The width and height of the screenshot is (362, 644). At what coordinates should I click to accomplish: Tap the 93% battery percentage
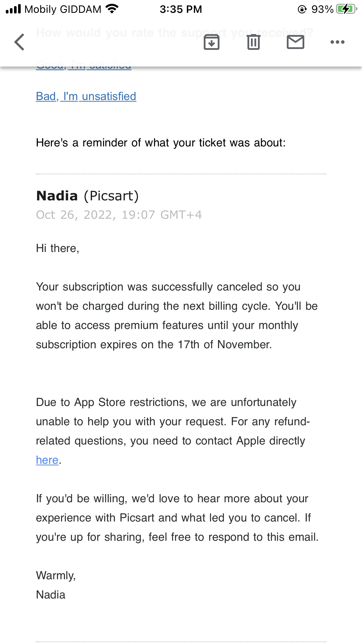tap(322, 9)
